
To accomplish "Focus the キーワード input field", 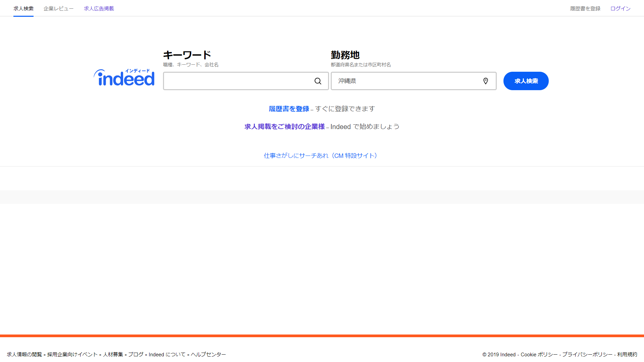I will point(246,81).
